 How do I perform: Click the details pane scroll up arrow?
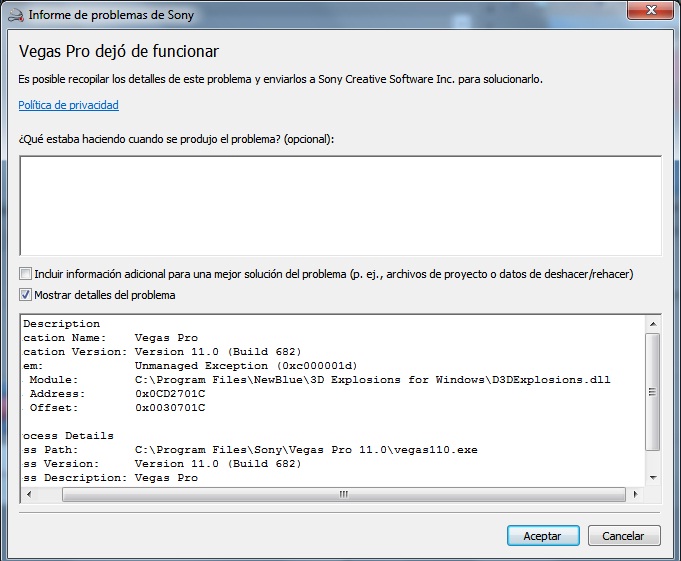coord(653,324)
